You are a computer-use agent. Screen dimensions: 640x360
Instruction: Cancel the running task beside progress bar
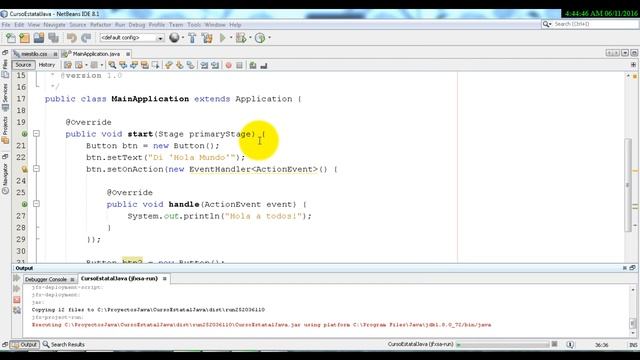pos(554,344)
